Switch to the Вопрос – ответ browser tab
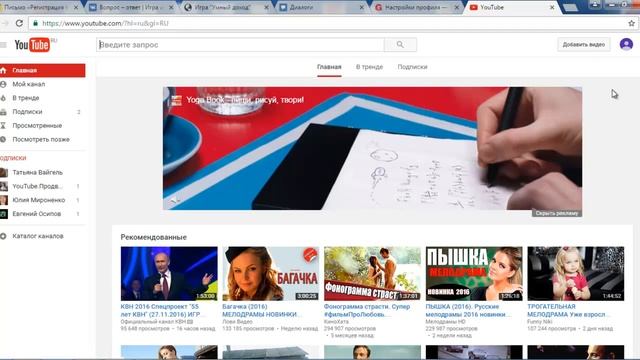 coord(131,7)
